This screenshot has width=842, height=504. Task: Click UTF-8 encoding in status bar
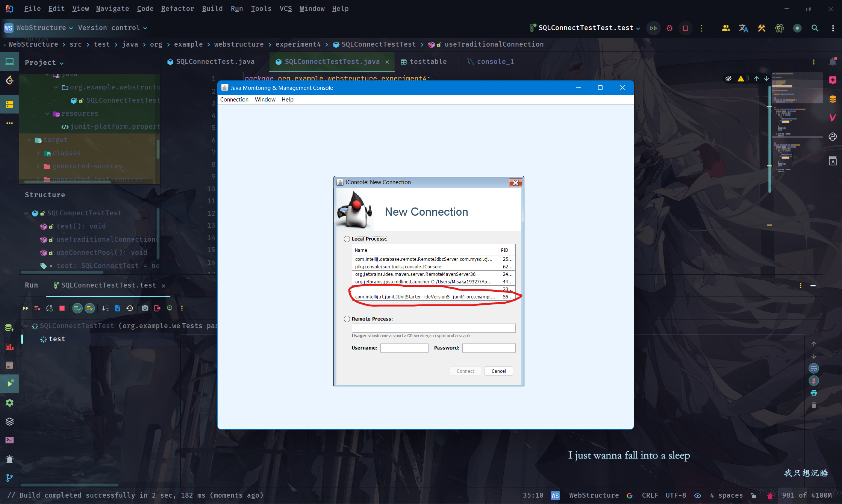click(675, 495)
